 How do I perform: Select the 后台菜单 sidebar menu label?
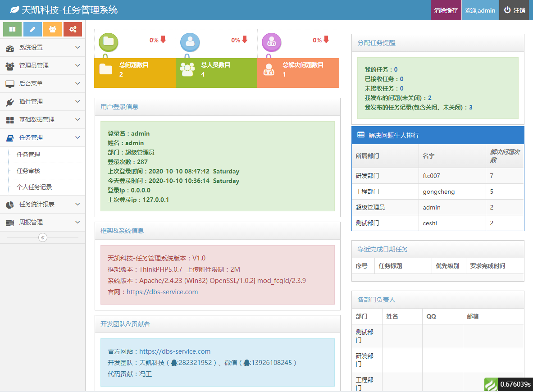(31, 83)
